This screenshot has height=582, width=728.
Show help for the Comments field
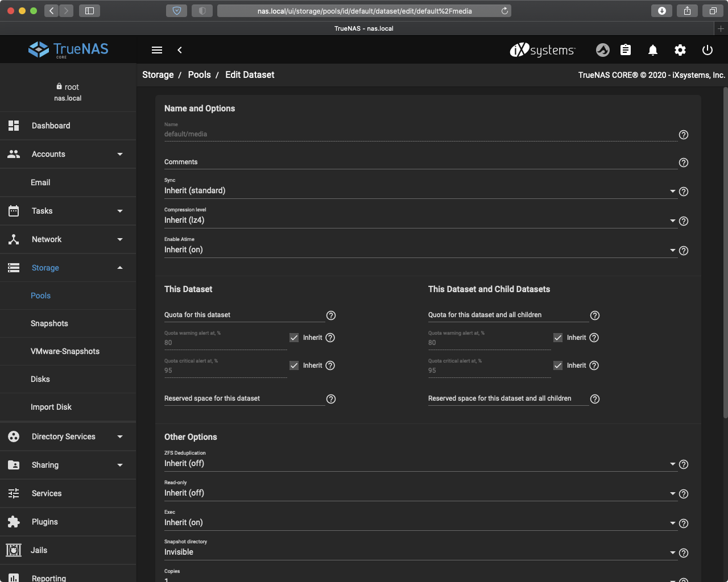click(684, 163)
